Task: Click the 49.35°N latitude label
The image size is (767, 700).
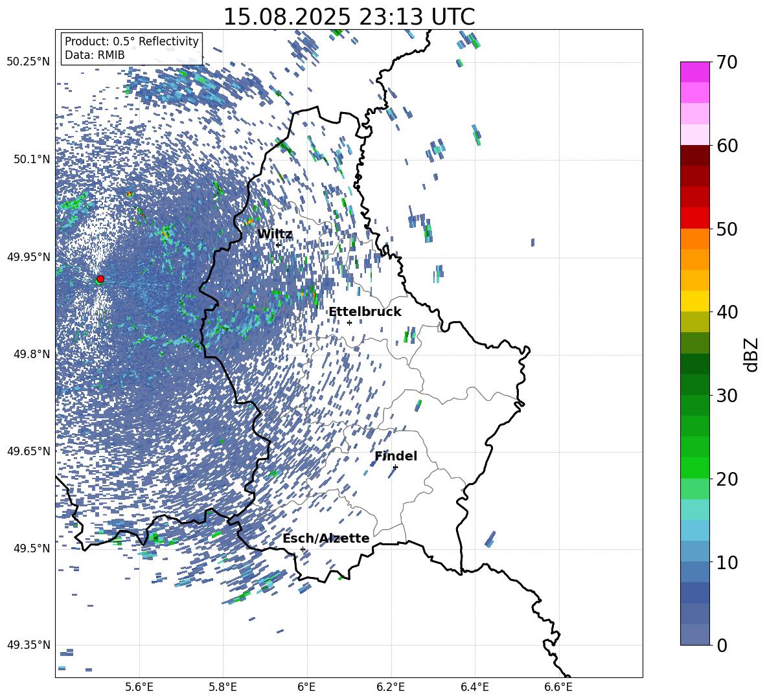Action: (29, 645)
